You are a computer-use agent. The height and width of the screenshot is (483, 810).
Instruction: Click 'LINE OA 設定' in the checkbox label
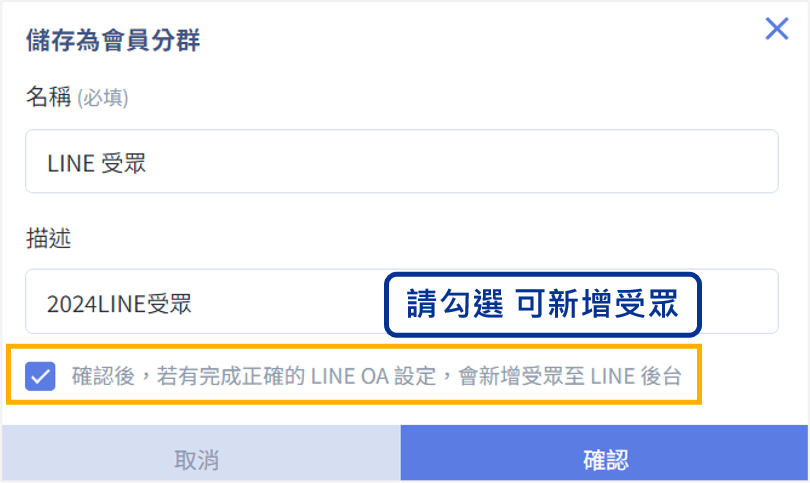pos(371,377)
